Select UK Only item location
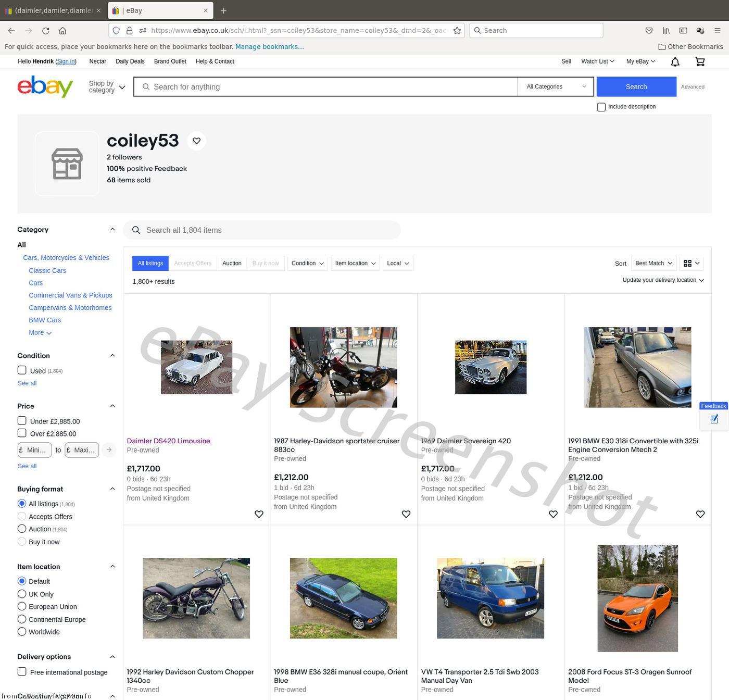Screen dimensions: 729x700 click(x=22, y=594)
